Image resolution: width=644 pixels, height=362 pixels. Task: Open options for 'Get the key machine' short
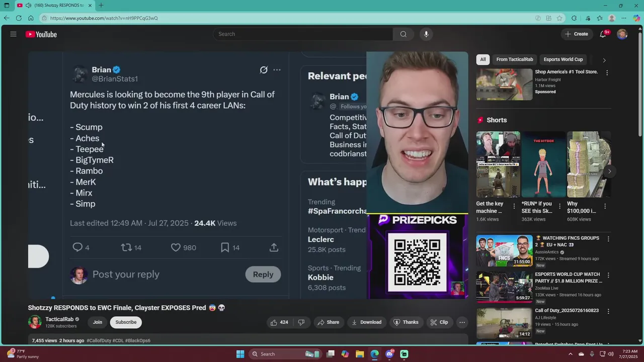[514, 206]
